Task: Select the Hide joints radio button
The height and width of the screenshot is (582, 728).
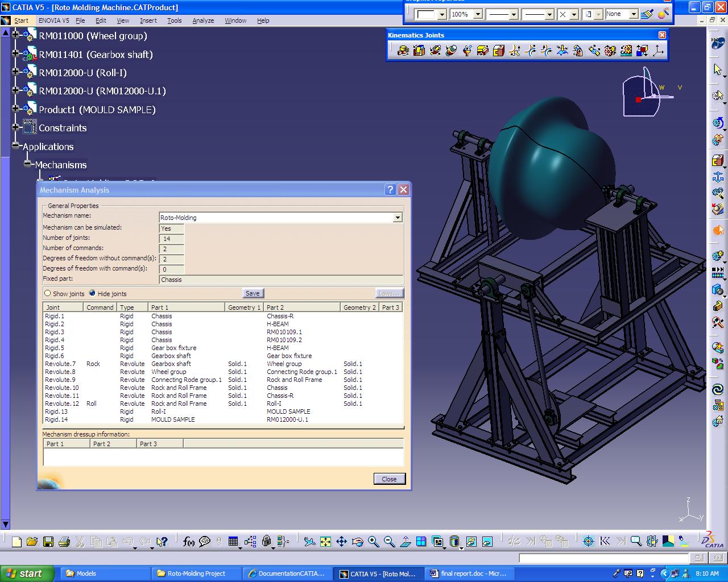Action: pos(93,293)
